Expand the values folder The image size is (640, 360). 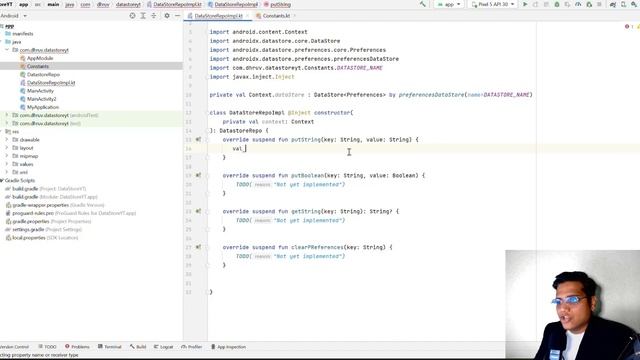(7, 164)
